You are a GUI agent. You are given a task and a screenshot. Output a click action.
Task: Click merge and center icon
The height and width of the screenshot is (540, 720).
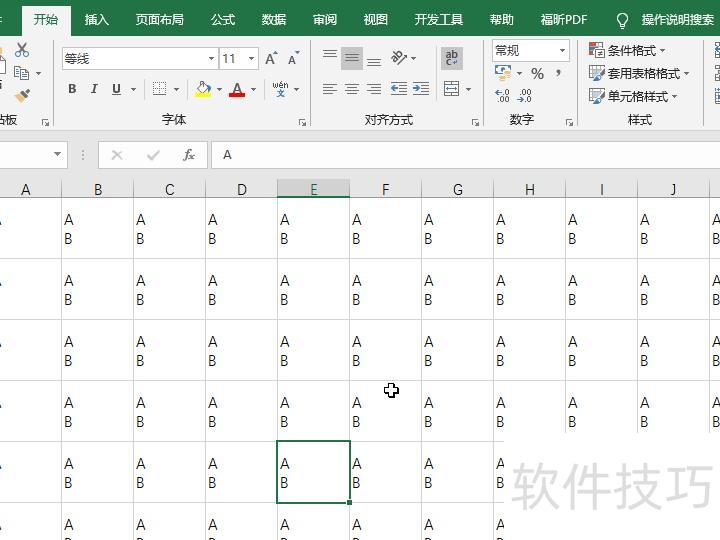(451, 89)
